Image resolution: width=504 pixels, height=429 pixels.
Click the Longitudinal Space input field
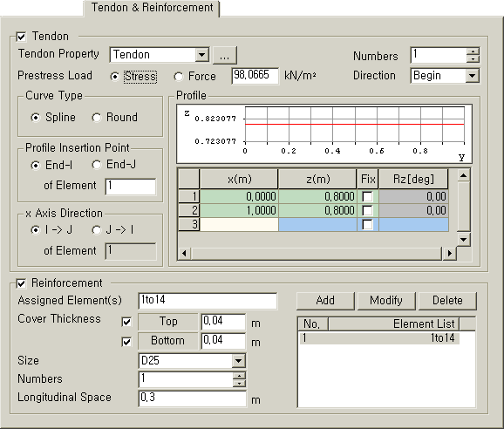point(192,398)
